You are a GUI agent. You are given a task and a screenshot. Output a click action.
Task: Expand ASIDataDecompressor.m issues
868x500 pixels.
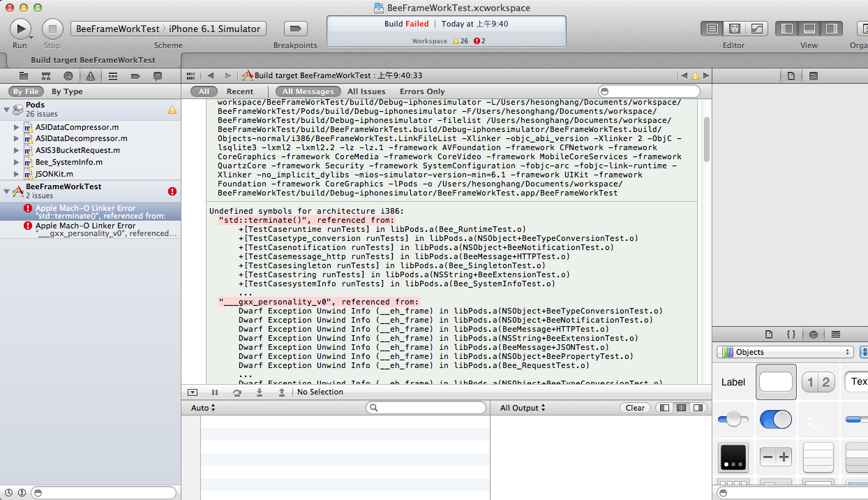pos(17,138)
